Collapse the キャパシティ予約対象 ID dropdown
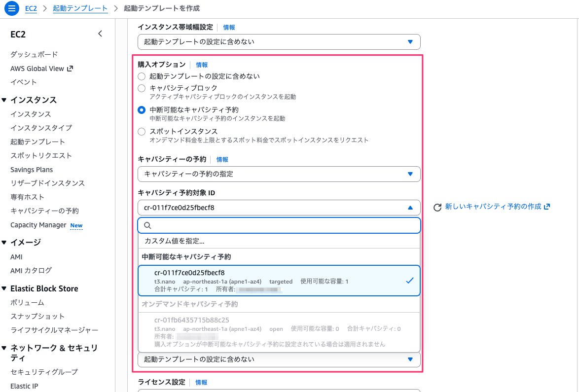This screenshot has width=579, height=392. (410, 208)
